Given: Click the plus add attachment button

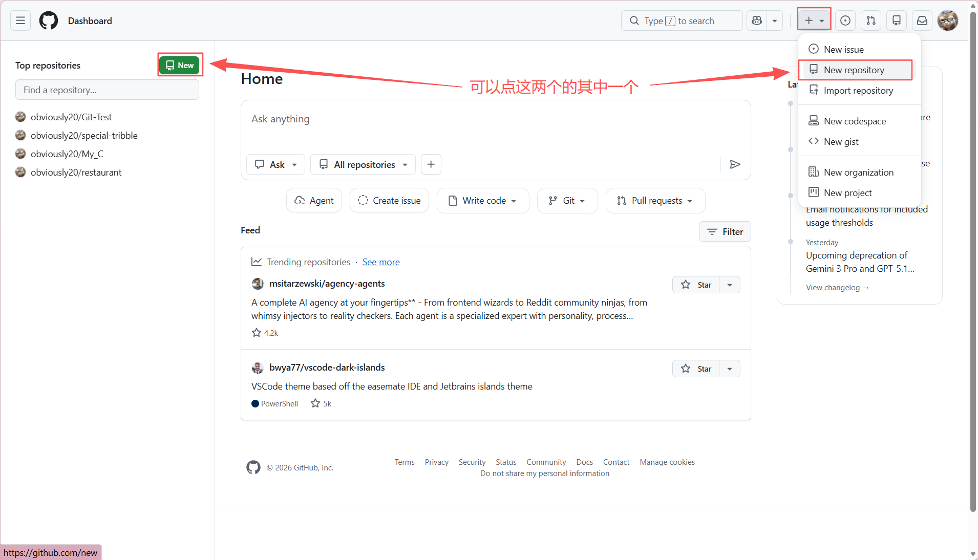Looking at the screenshot, I should coord(431,164).
